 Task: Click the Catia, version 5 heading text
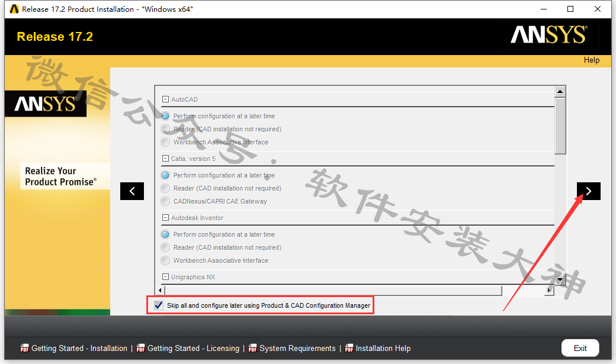pyautogui.click(x=193, y=159)
